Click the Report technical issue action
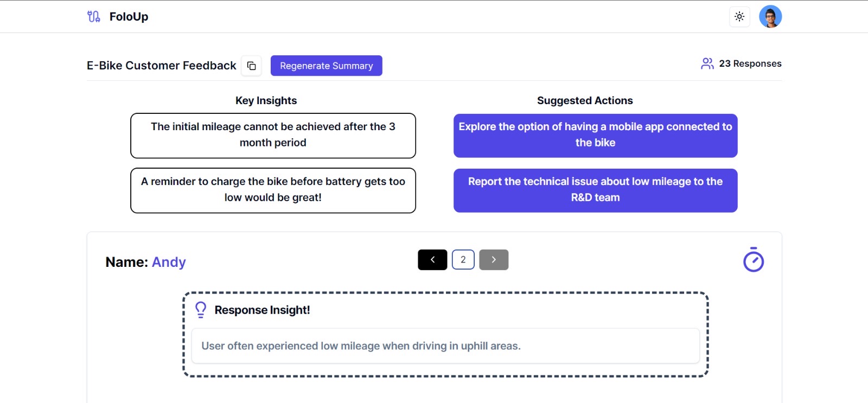 point(596,190)
